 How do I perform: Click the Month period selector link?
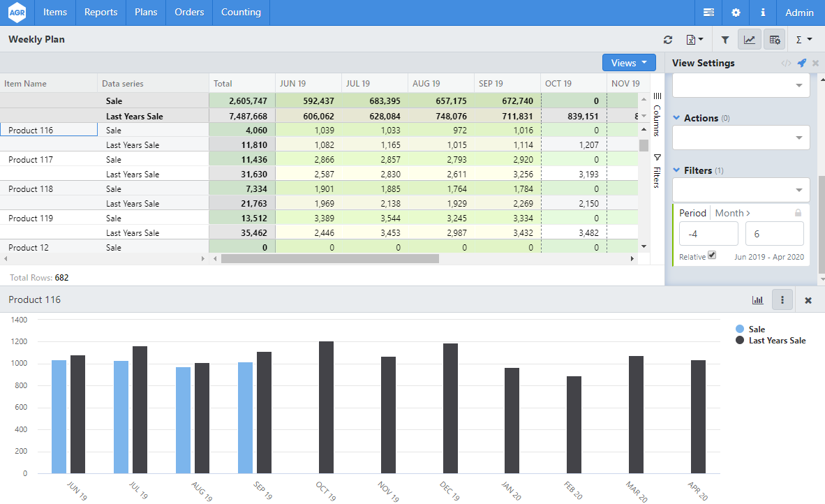click(x=732, y=213)
